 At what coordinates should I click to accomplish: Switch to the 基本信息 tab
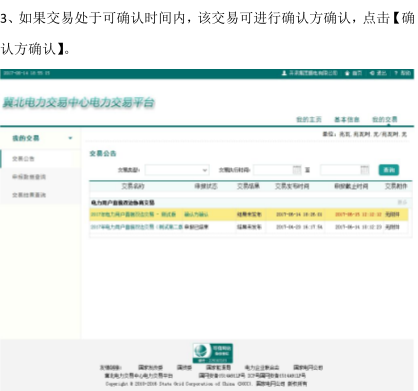click(347, 119)
